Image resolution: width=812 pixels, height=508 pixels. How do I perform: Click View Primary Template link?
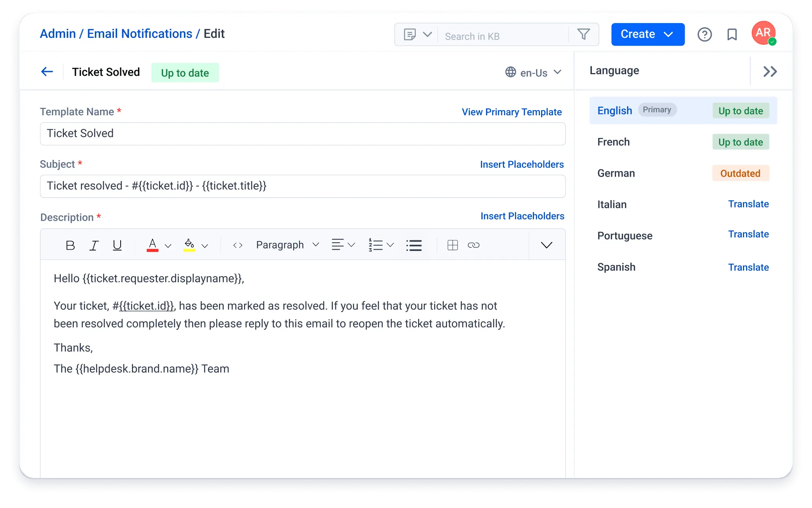[511, 112]
